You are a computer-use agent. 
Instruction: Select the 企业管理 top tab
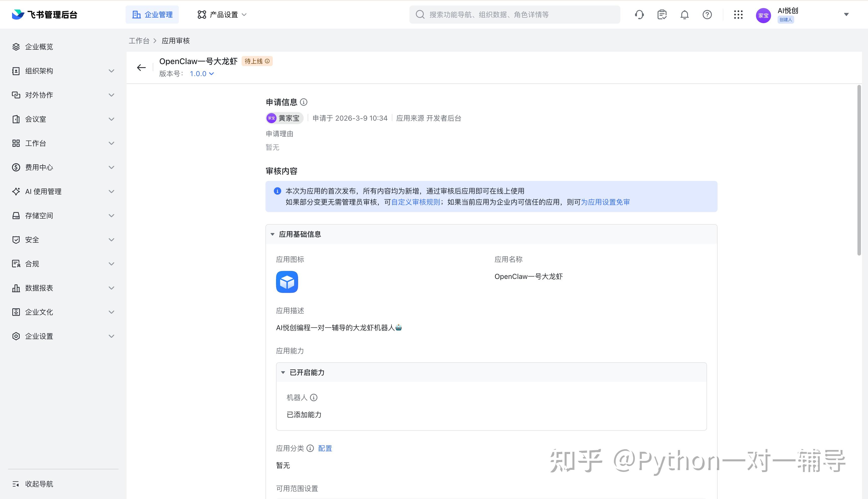click(152, 15)
